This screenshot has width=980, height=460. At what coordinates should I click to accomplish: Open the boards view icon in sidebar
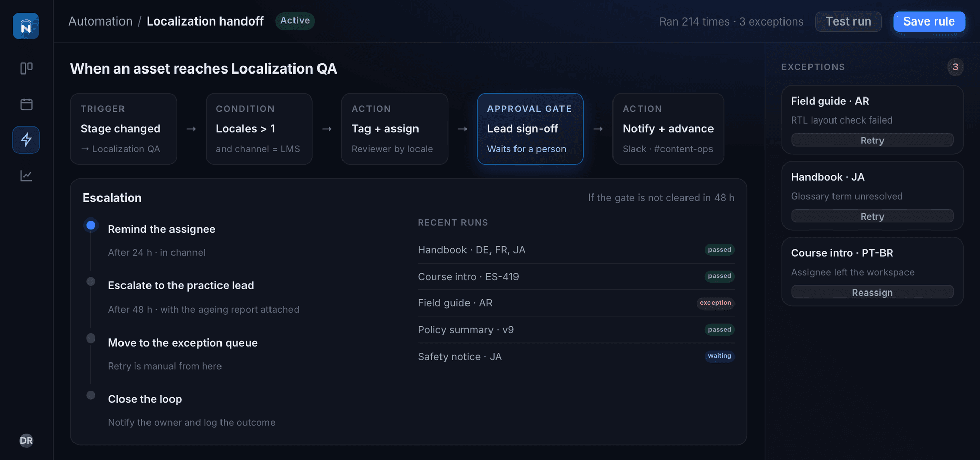pyautogui.click(x=26, y=68)
